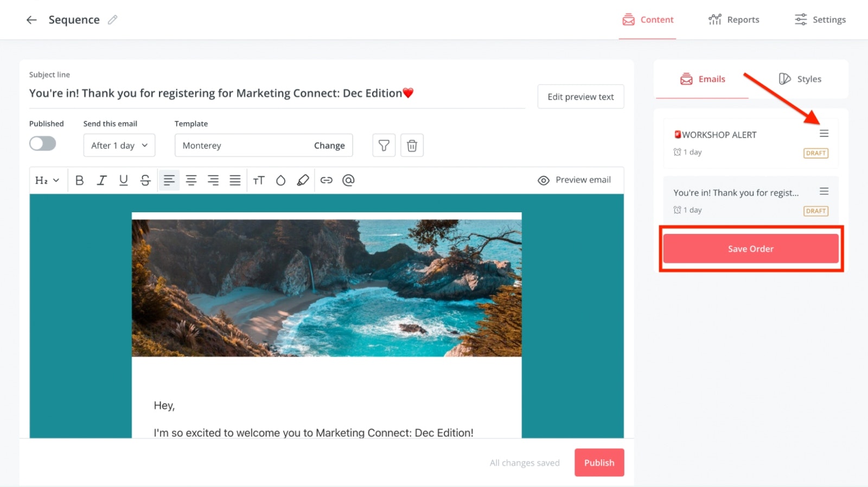Click the filter funnel icon
The image size is (868, 487).
tap(384, 146)
